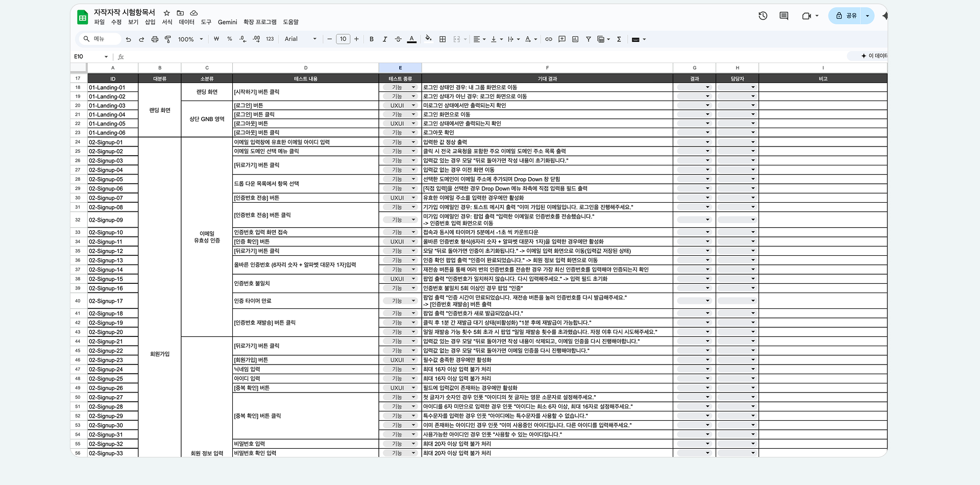
Task: Click the insert chart icon
Action: [x=575, y=39]
